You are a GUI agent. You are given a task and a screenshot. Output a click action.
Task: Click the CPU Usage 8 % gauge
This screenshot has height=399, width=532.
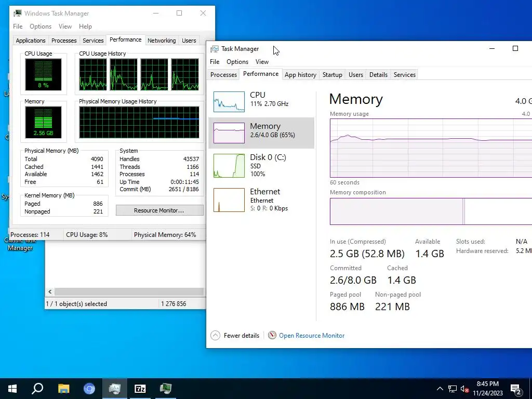point(43,74)
